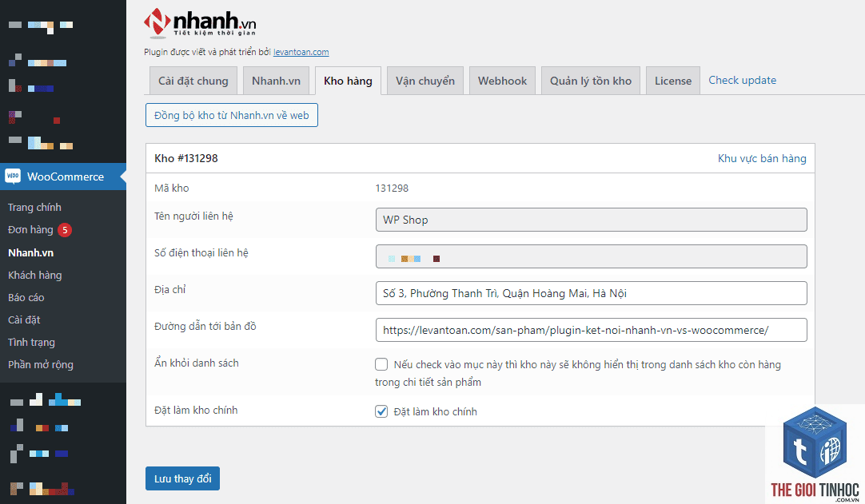The height and width of the screenshot is (504, 865).
Task: Click the Lưu thay đổi button
Action: [182, 478]
